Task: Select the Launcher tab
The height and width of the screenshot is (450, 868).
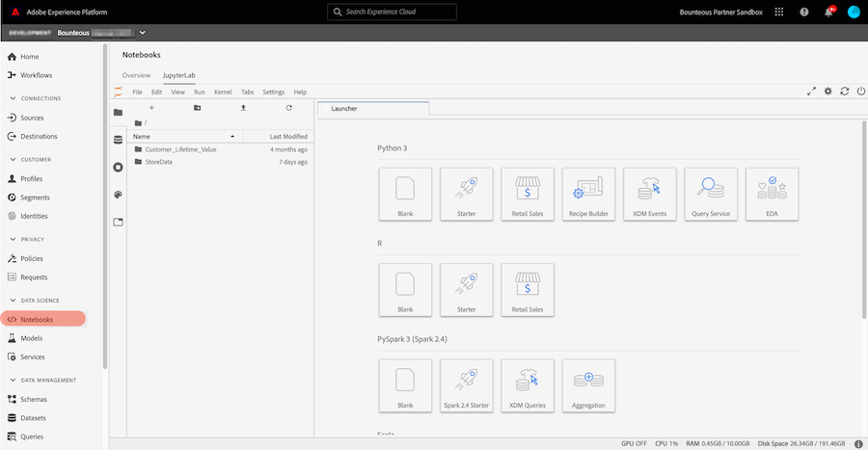Action: tap(373, 108)
